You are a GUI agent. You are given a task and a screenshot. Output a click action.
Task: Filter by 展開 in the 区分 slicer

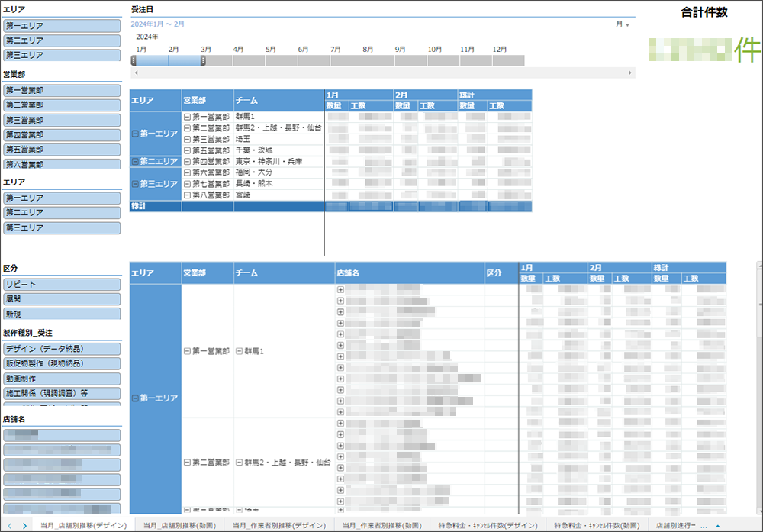tap(62, 299)
